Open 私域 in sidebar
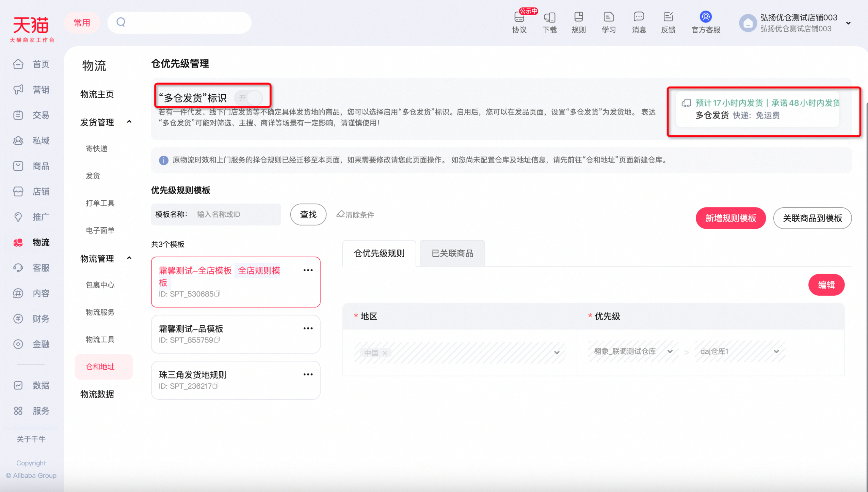The width and height of the screenshot is (868, 492). pyautogui.click(x=32, y=140)
